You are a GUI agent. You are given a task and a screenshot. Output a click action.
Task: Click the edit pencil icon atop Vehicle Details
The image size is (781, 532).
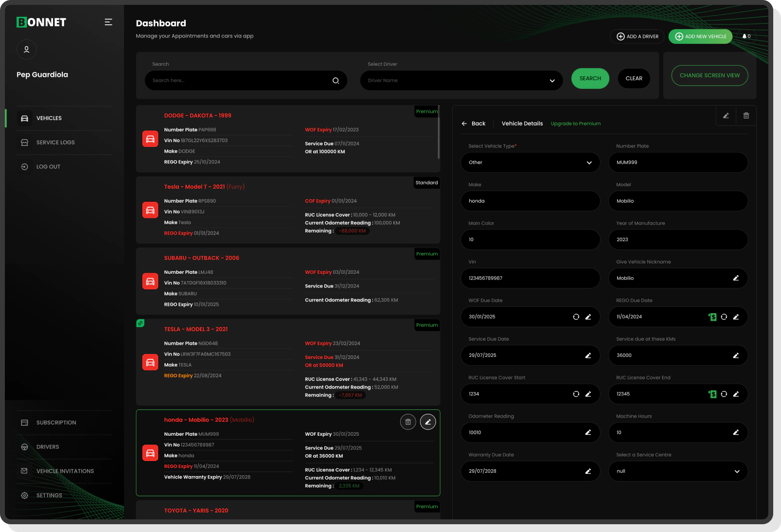pyautogui.click(x=726, y=116)
